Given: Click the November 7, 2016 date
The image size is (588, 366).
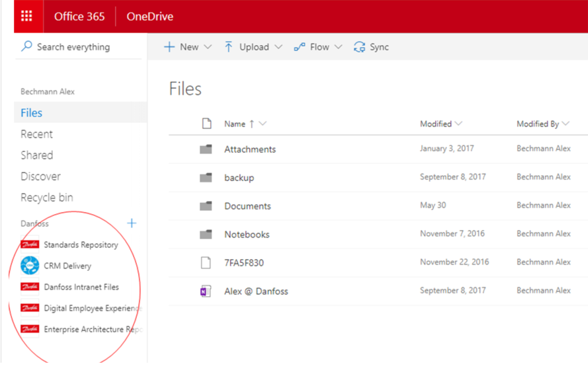Looking at the screenshot, I should [452, 234].
